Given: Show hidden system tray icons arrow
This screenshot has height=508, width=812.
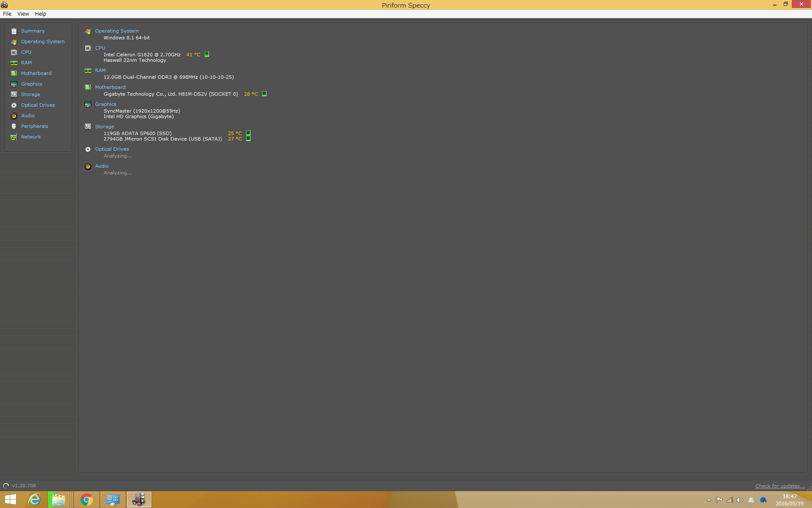Looking at the screenshot, I should pyautogui.click(x=709, y=500).
